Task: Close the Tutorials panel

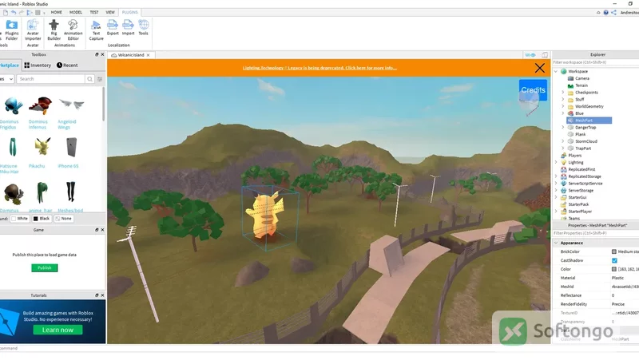Action: click(102, 295)
